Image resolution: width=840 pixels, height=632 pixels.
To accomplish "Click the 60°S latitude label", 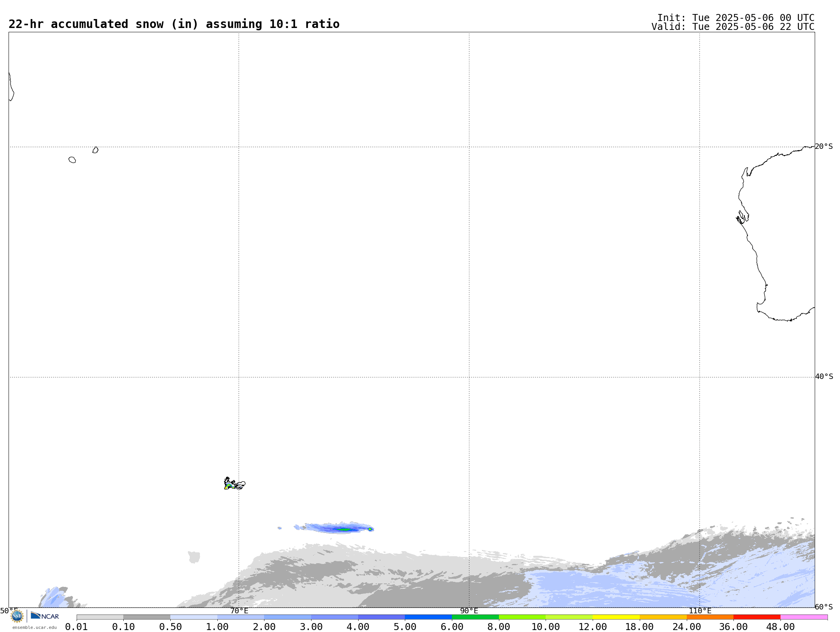I will click(x=824, y=607).
